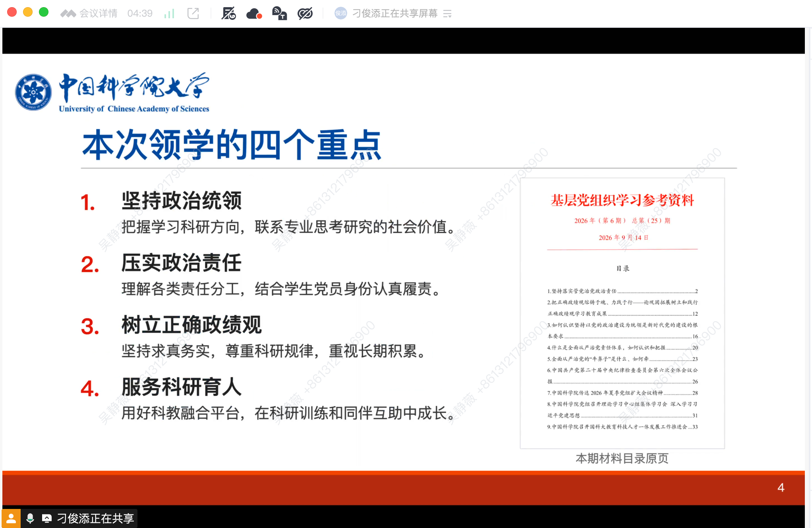Click the cloud recording icon

pos(254,14)
